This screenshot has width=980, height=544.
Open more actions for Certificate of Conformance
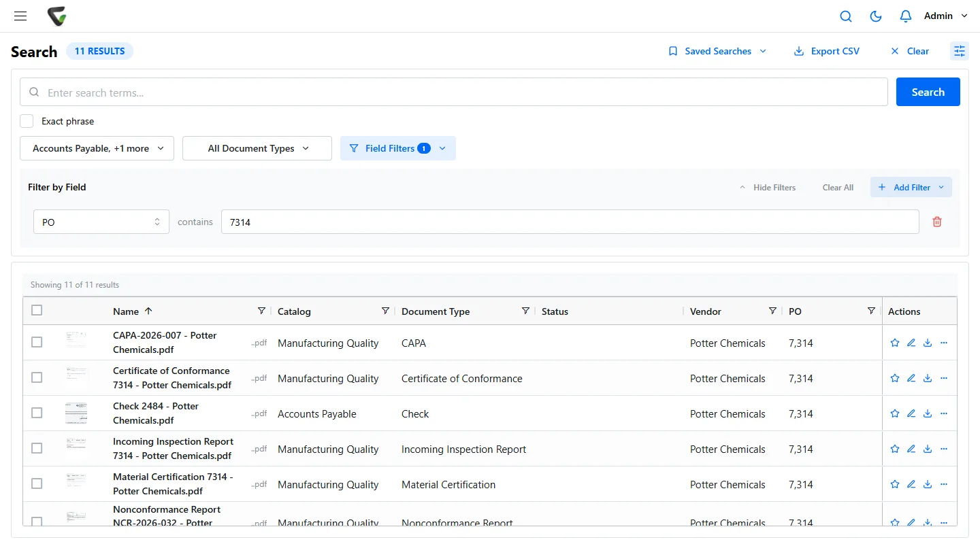tap(944, 378)
